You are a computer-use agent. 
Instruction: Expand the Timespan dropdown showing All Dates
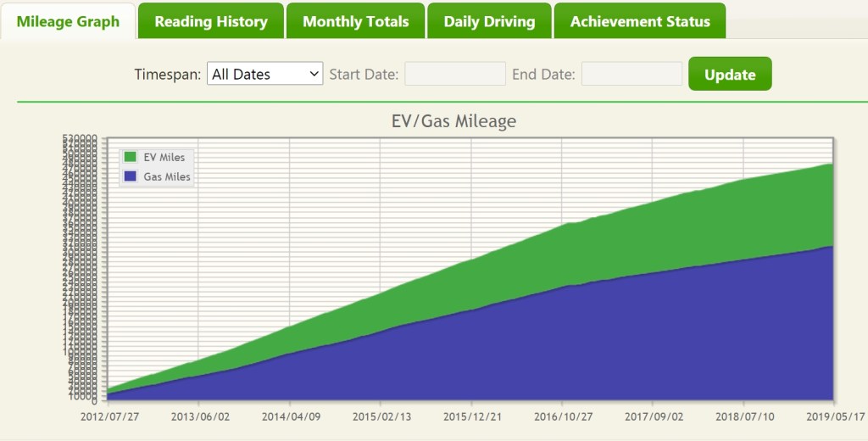pos(265,74)
